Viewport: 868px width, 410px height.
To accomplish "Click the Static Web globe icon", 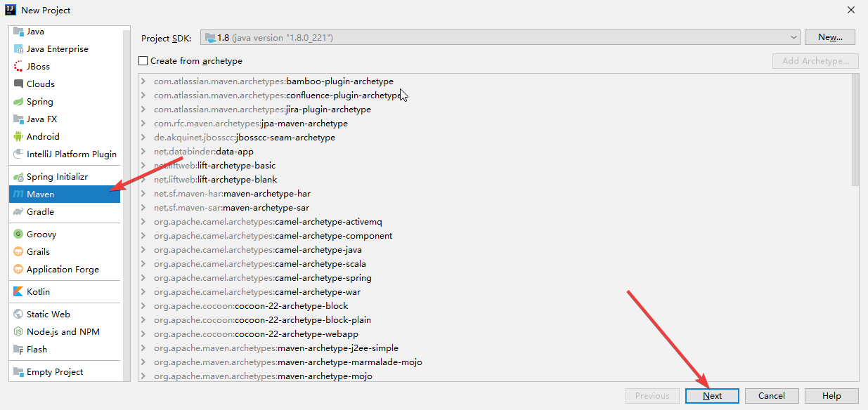I will tap(19, 315).
